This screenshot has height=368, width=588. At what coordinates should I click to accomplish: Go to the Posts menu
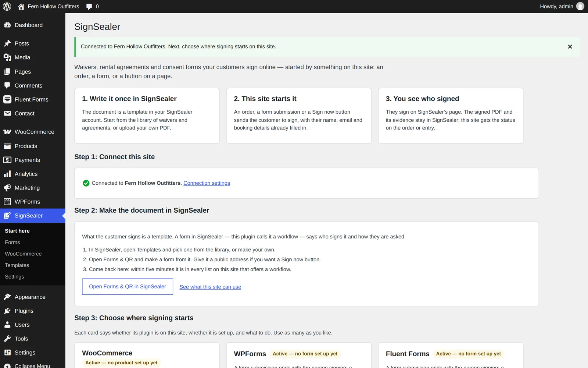tap(33, 43)
